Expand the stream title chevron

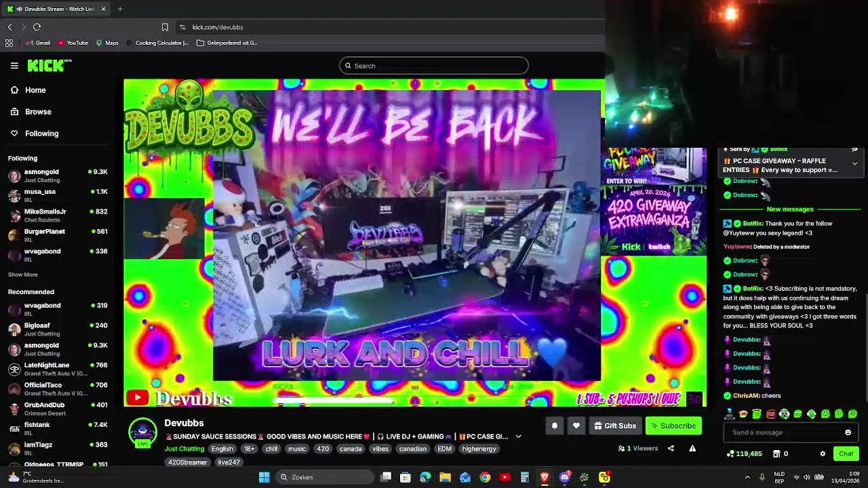click(x=518, y=436)
